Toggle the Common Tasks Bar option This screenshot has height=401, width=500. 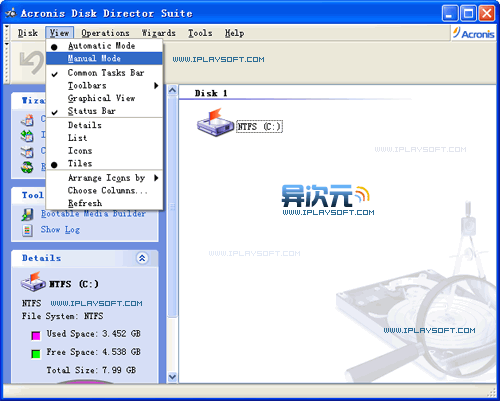click(x=104, y=73)
